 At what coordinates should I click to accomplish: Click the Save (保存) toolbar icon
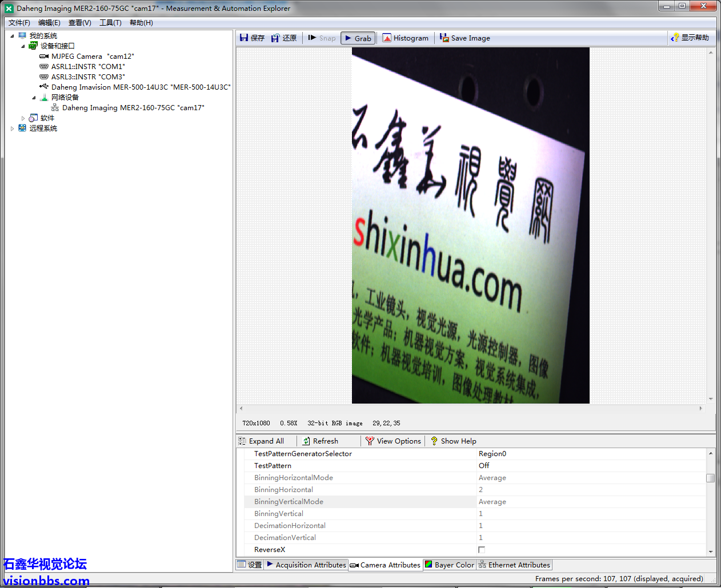click(x=245, y=38)
